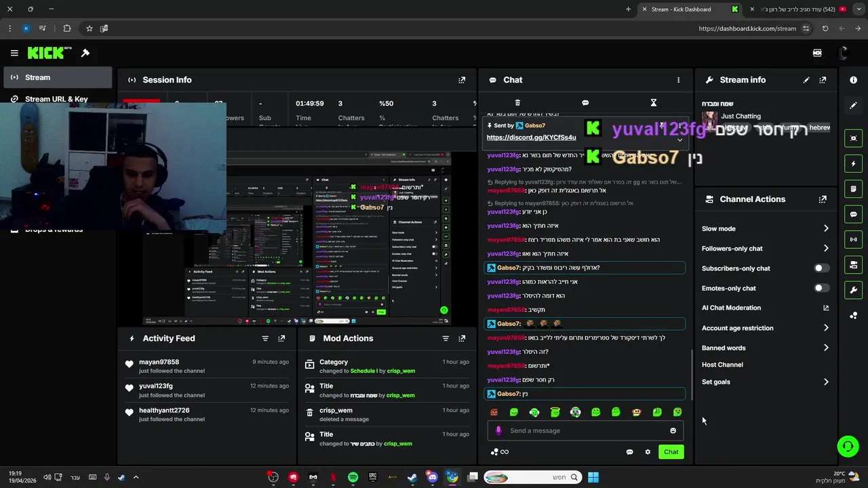The image size is (868, 488).
Task: Focus the Send a message field
Action: point(587,430)
